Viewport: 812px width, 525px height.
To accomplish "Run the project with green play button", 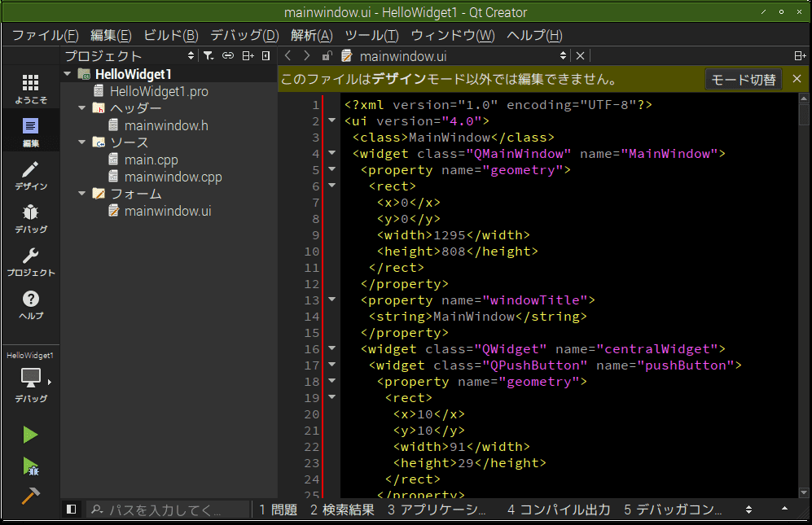I will (30, 435).
